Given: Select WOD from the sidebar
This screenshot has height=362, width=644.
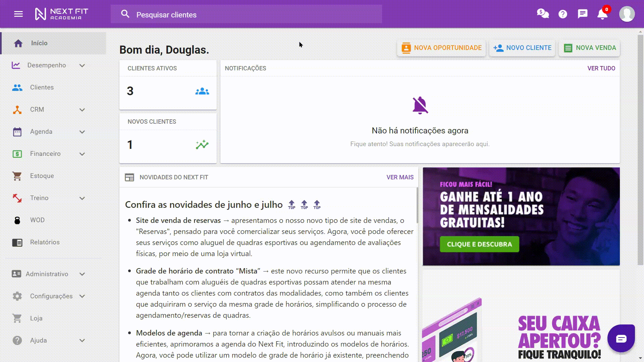Looking at the screenshot, I should pyautogui.click(x=37, y=220).
